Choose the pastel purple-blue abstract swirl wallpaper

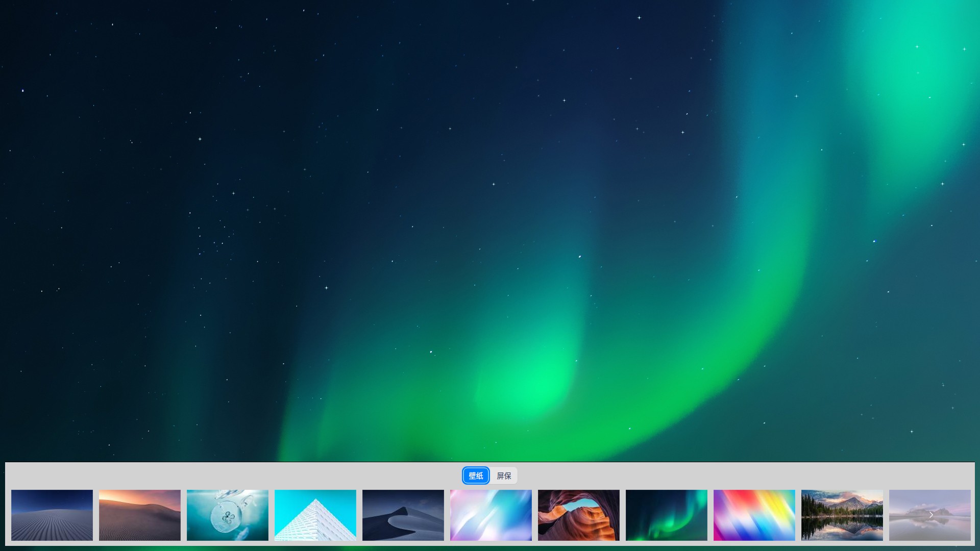491,515
